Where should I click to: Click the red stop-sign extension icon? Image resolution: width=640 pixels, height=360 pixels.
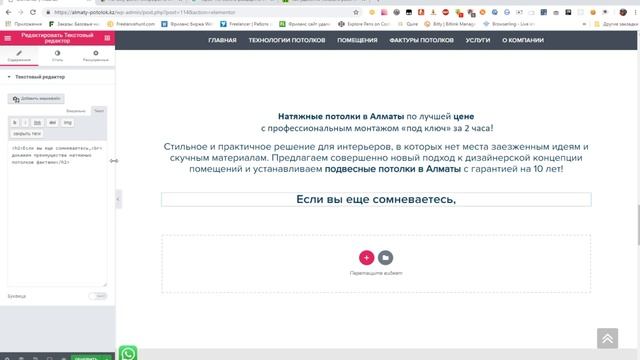click(x=445, y=13)
